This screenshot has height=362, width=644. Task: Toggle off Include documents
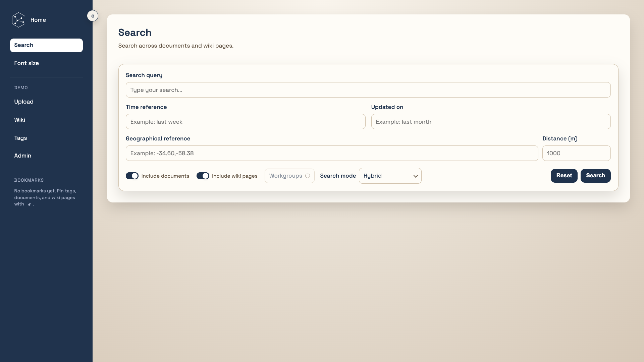pyautogui.click(x=132, y=176)
